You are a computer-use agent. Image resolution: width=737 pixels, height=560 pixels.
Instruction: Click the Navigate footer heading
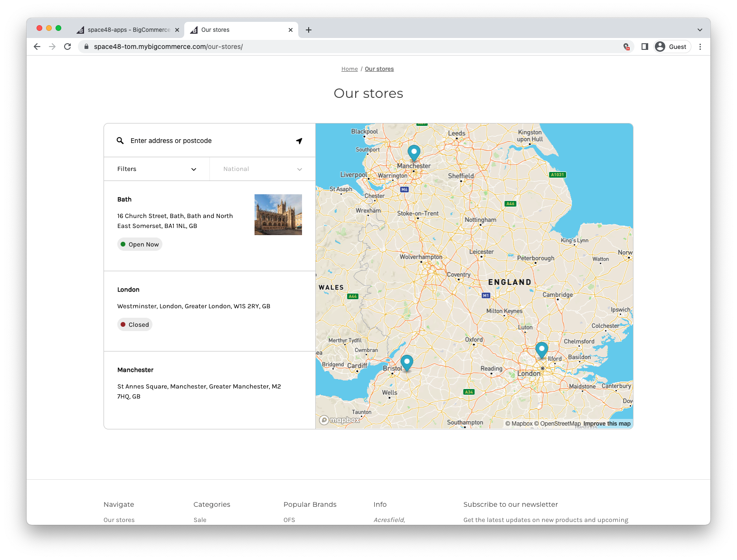119,504
